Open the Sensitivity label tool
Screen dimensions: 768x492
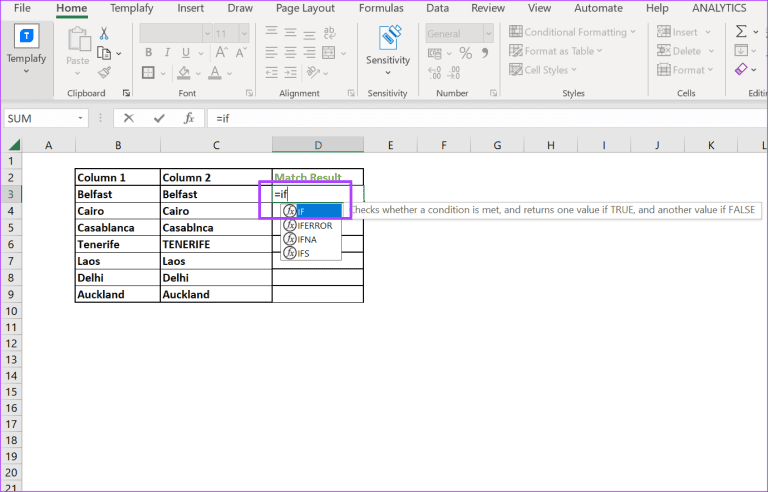pyautogui.click(x=388, y=45)
